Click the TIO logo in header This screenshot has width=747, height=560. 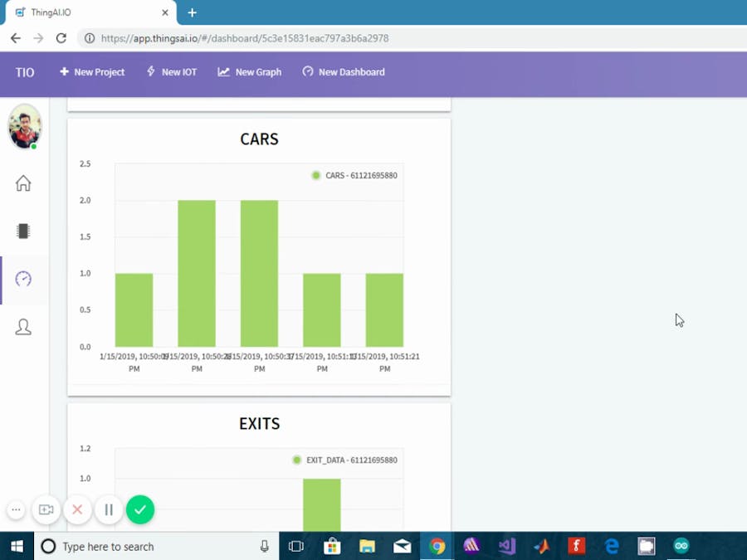pos(25,72)
